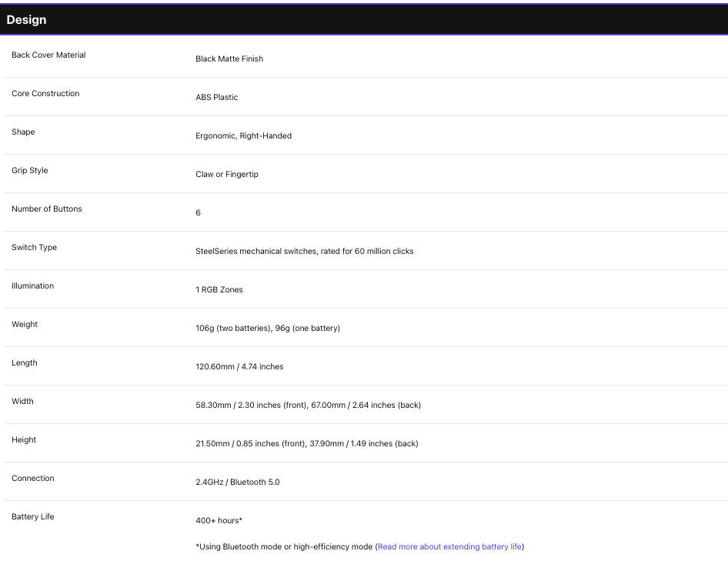This screenshot has height=561, width=728.
Task: Open the 'Read more about extending battery life' link
Action: [449, 546]
